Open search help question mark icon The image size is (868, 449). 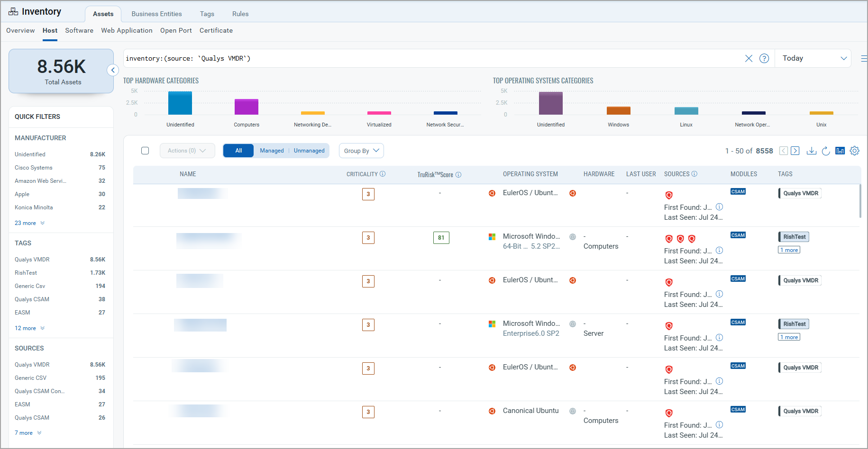coord(764,58)
